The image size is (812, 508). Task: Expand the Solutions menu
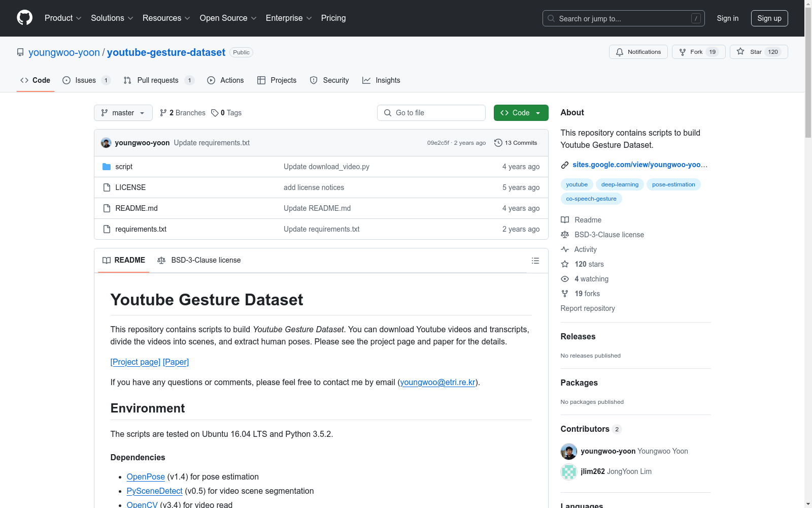pyautogui.click(x=112, y=18)
